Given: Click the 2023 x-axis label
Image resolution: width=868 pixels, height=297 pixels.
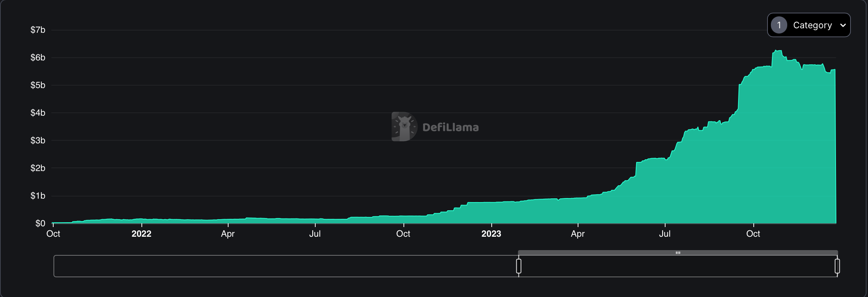Looking at the screenshot, I should coord(491,234).
